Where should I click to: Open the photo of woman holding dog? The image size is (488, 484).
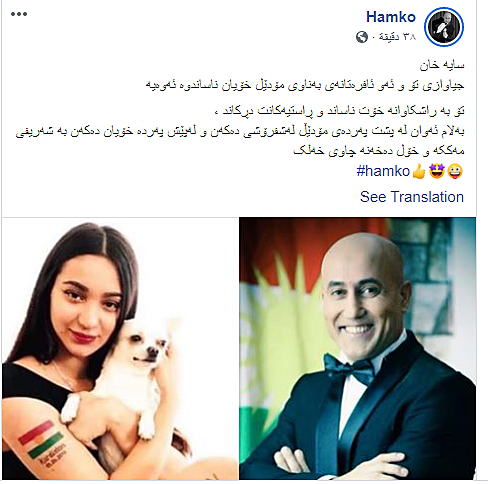coord(120,348)
